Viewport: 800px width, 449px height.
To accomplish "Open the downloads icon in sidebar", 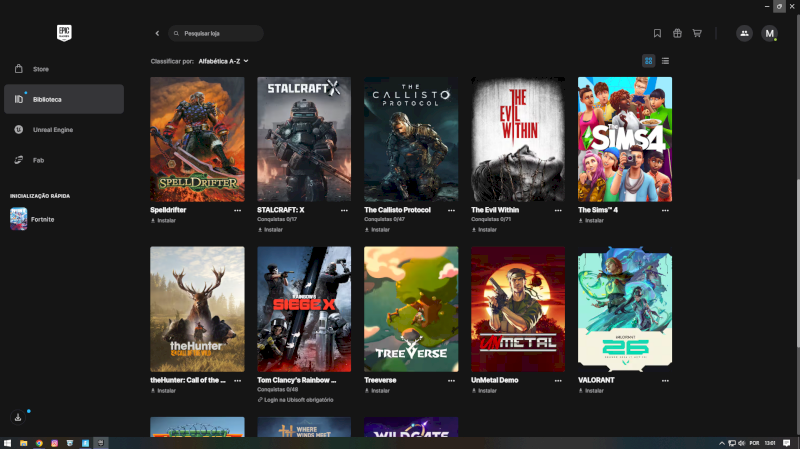I will [x=18, y=417].
